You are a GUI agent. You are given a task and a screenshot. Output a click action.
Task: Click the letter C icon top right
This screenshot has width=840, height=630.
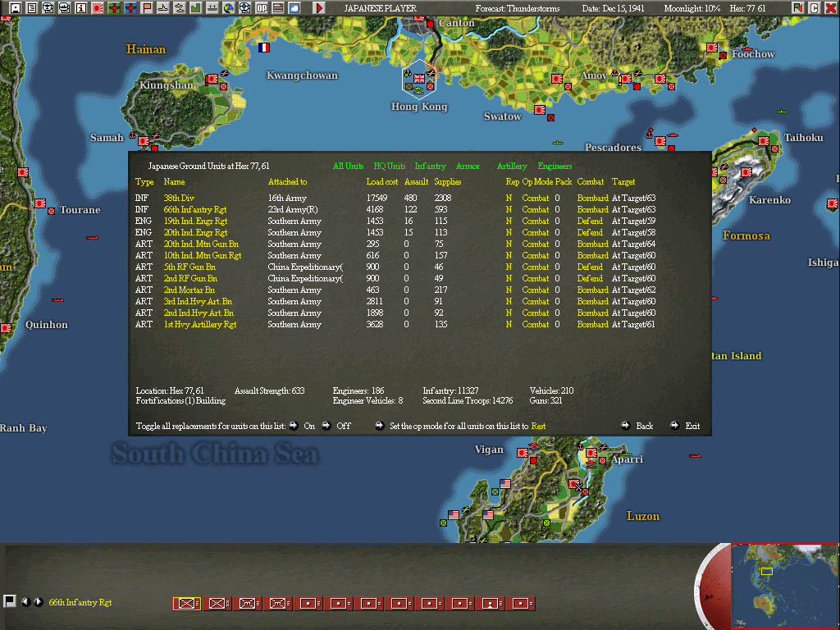pos(815,8)
